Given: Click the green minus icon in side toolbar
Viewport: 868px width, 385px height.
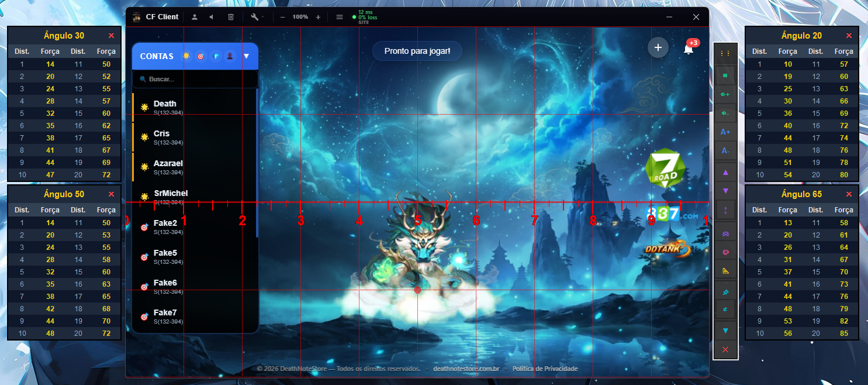Looking at the screenshot, I should click(x=725, y=113).
